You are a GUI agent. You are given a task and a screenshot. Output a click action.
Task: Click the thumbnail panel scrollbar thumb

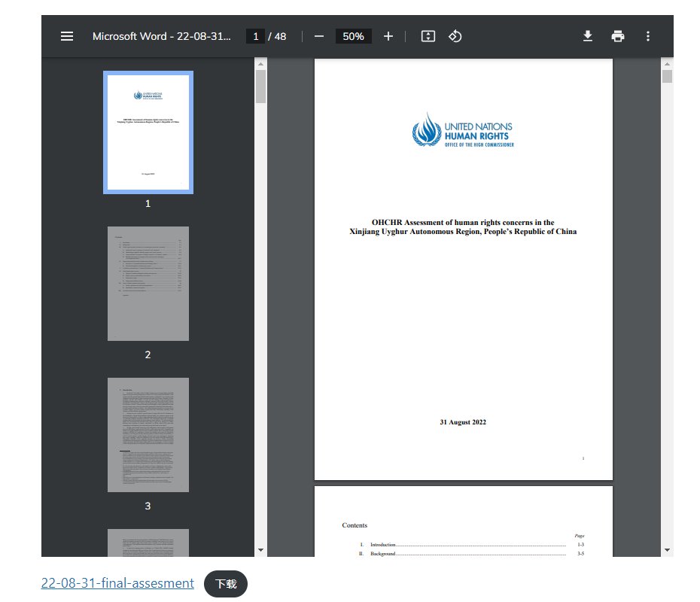click(x=260, y=87)
